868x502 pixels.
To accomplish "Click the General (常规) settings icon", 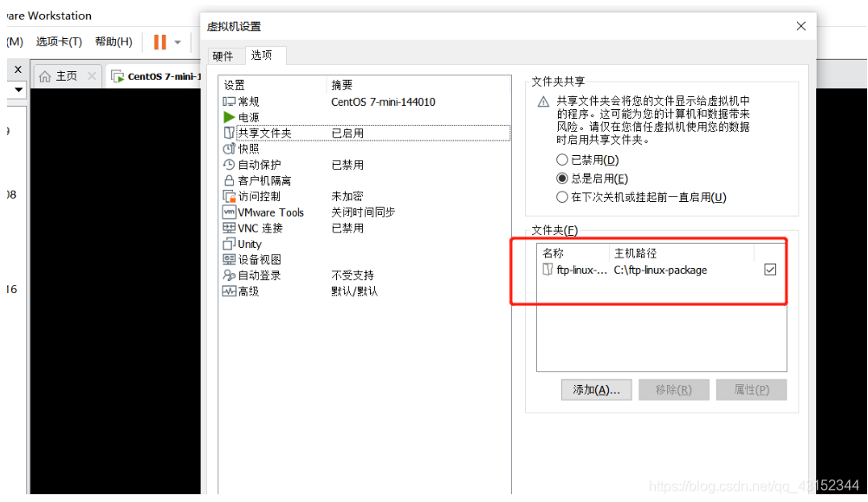I will [x=229, y=101].
